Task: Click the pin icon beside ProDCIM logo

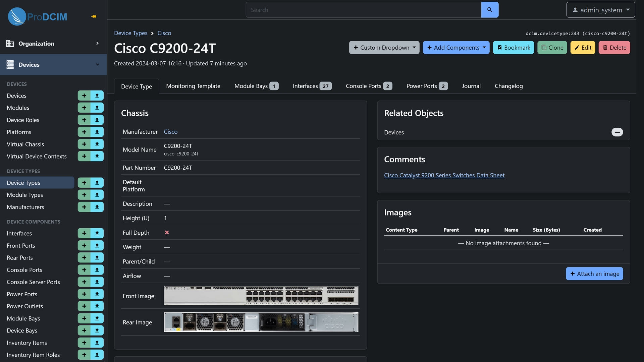Action: [x=94, y=16]
